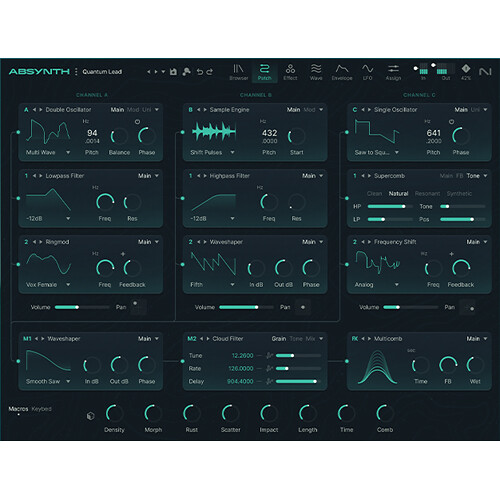Click the Quantum Lead preset name
500x500 pixels.
point(102,72)
